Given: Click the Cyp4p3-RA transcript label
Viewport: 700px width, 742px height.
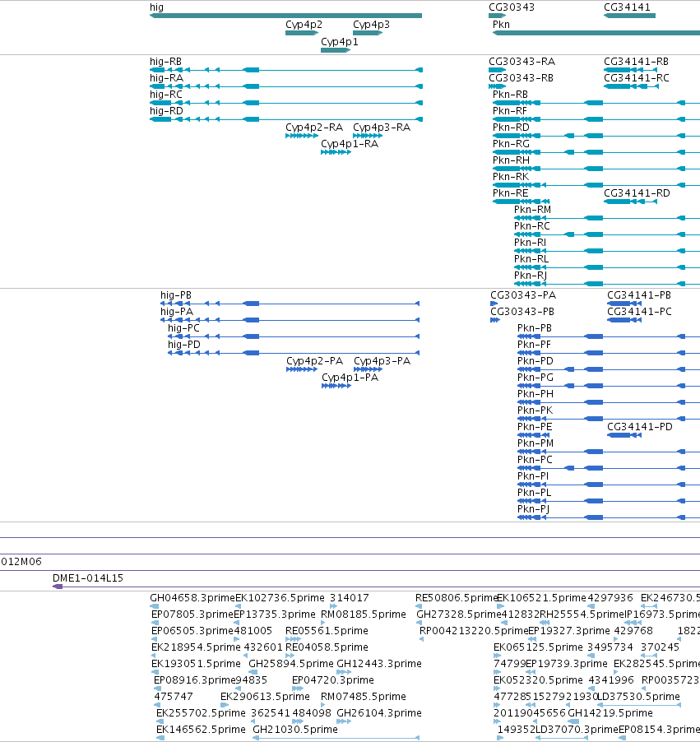Looking at the screenshot, I should click(x=382, y=128).
